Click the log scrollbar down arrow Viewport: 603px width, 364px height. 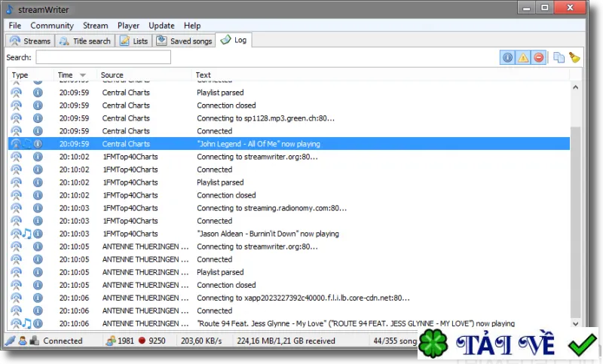(x=575, y=323)
